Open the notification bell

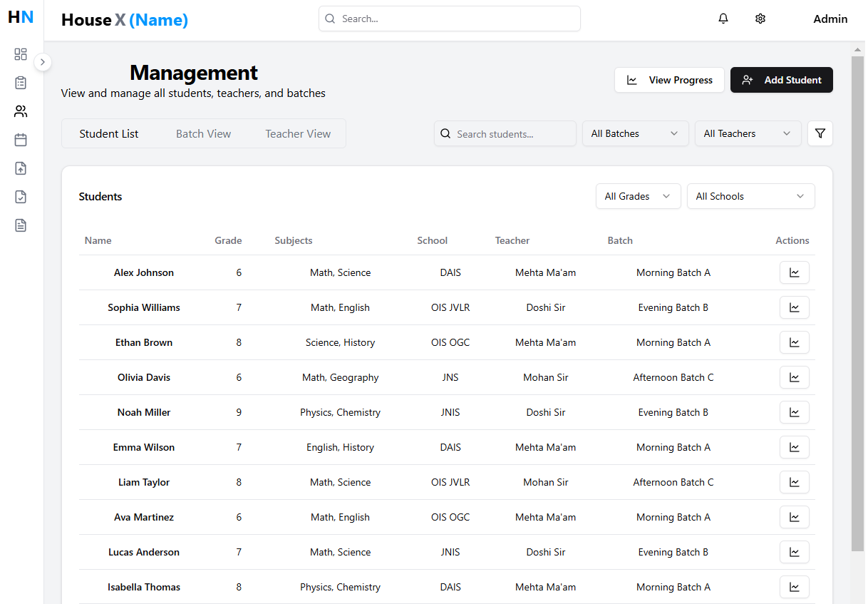point(723,19)
